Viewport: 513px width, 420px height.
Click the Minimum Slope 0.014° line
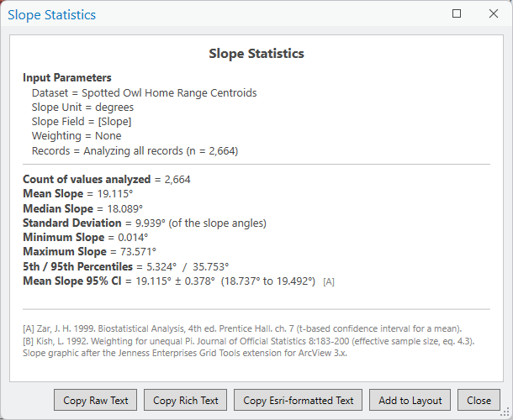pos(85,237)
